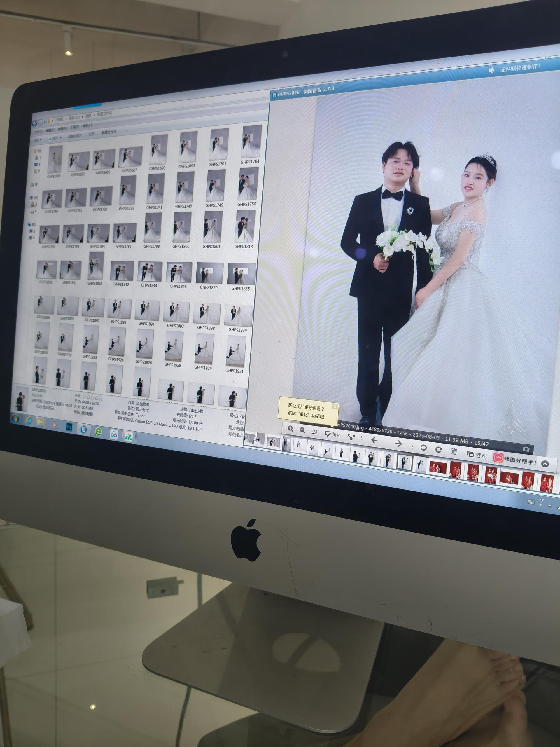Go to the previous image with left arrow
Viewport: 560px width, 747px height.
click(x=374, y=440)
